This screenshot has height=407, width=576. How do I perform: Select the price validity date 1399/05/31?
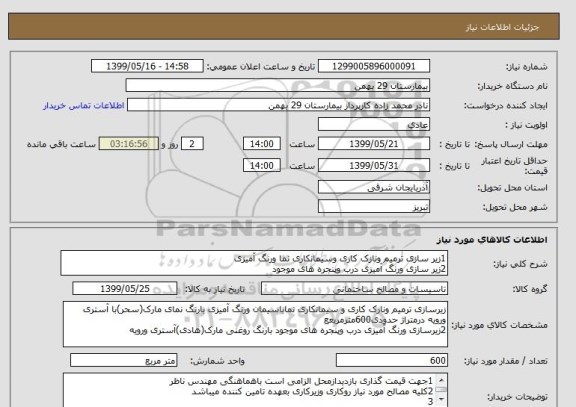374,165
